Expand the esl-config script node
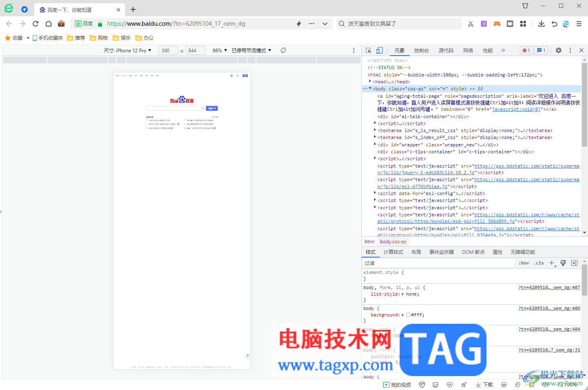 point(375,193)
